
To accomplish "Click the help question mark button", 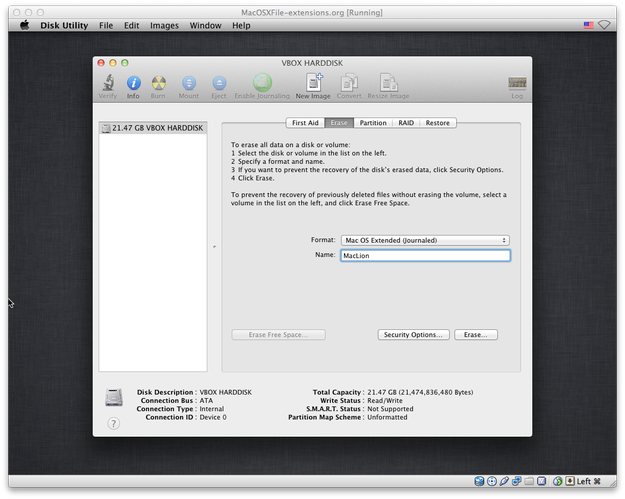I will (114, 423).
